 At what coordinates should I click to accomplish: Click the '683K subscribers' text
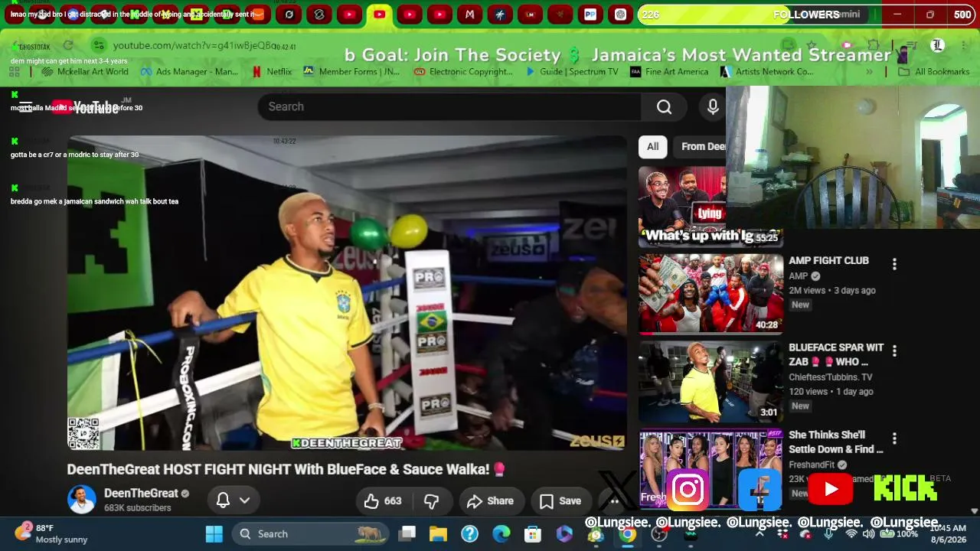click(x=138, y=508)
